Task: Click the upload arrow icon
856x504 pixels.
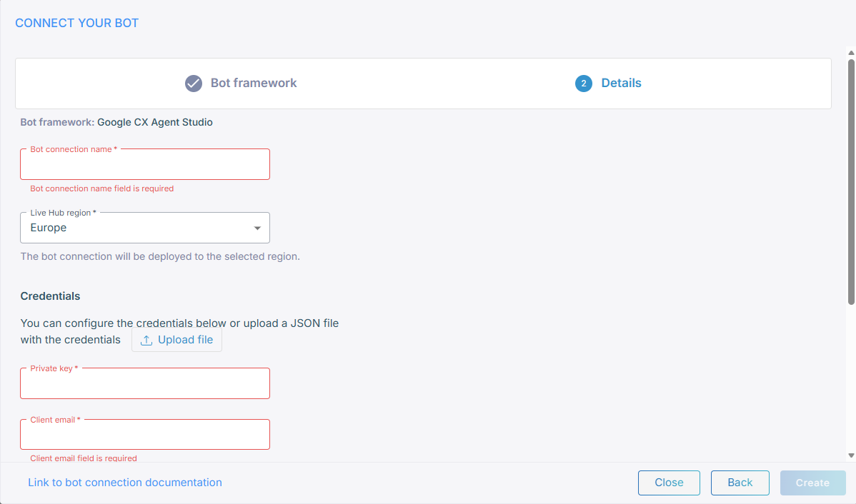Action: click(146, 341)
